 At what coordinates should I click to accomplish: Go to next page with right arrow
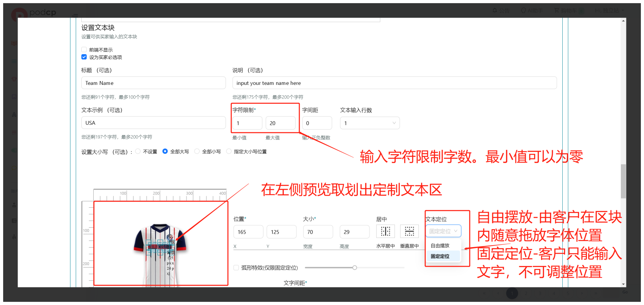(582, 293)
